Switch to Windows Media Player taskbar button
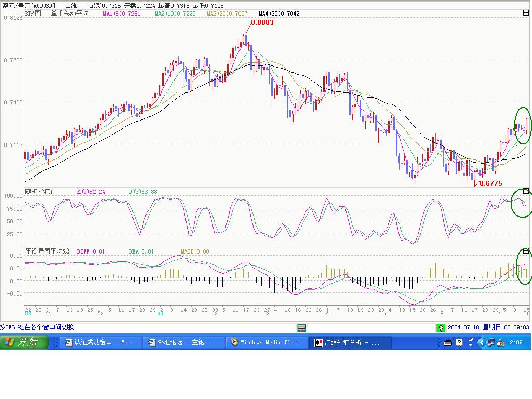 267,343
